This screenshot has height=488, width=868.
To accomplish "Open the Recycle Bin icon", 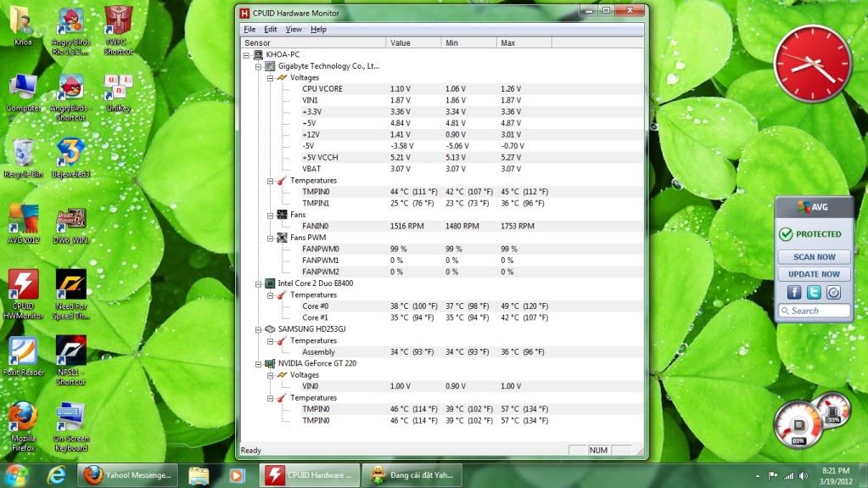I will [x=23, y=154].
